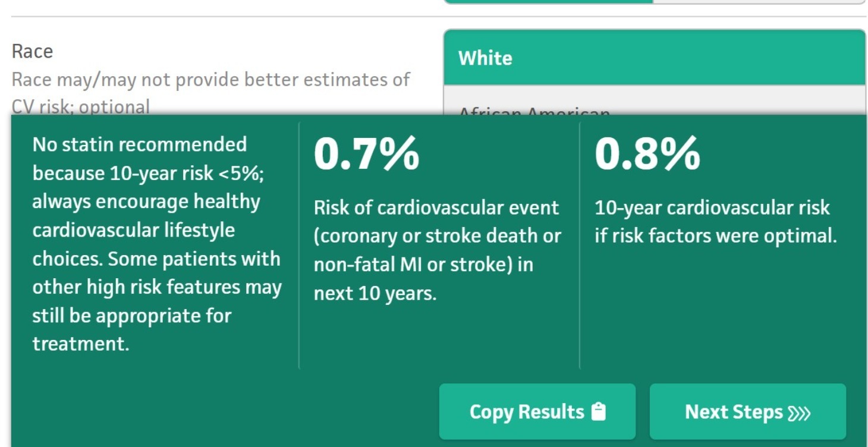Click empty results area left of Copy Results

[x=226, y=410]
